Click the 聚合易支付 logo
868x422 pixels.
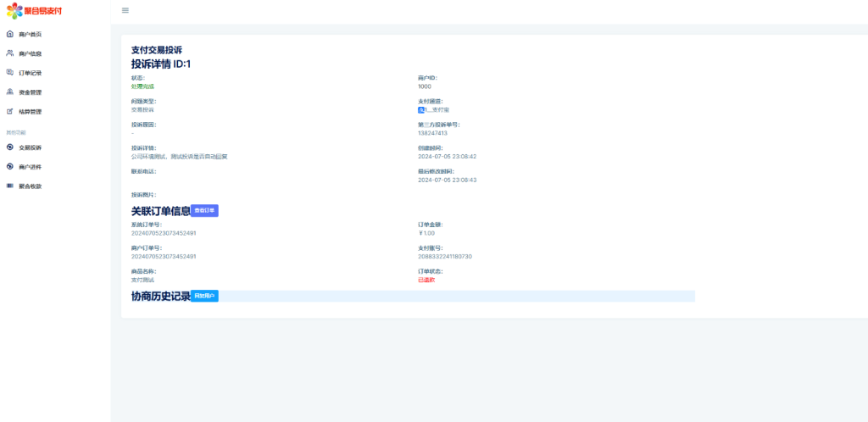pyautogui.click(x=35, y=11)
